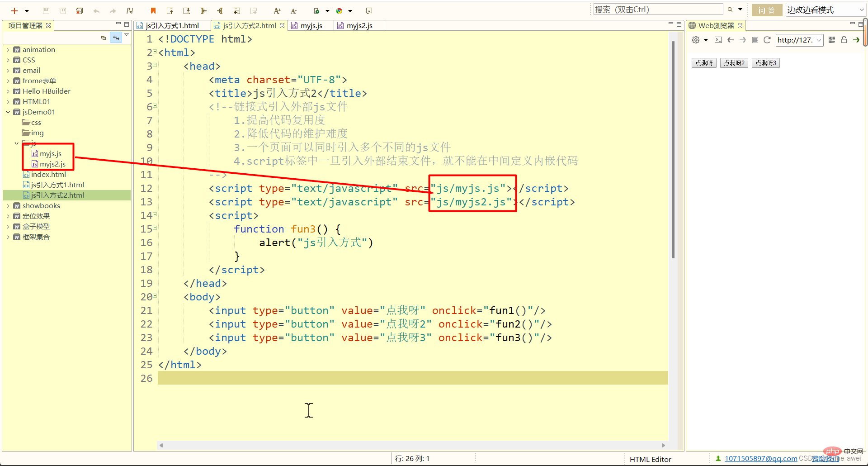Viewport: 868px width, 466px height.
Task: Select the frome表单 project
Action: pos(39,81)
